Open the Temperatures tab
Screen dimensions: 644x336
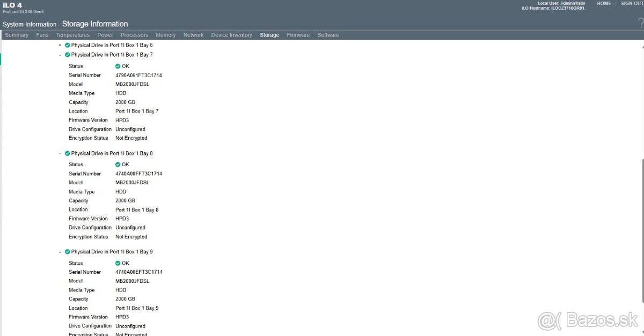point(73,35)
